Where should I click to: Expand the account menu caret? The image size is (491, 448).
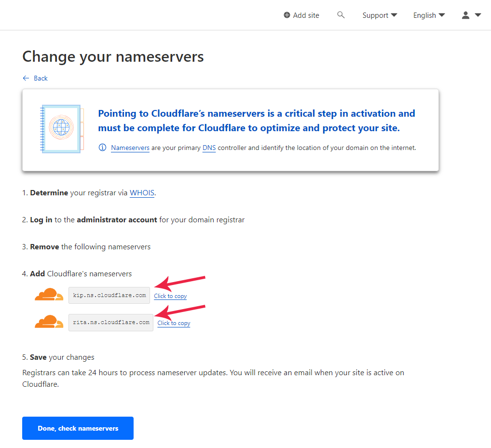coord(478,15)
